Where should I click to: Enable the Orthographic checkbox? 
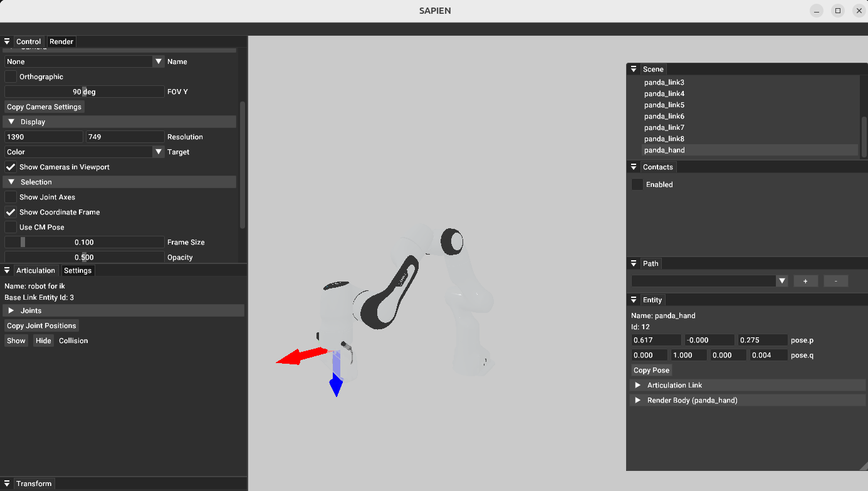(11, 77)
